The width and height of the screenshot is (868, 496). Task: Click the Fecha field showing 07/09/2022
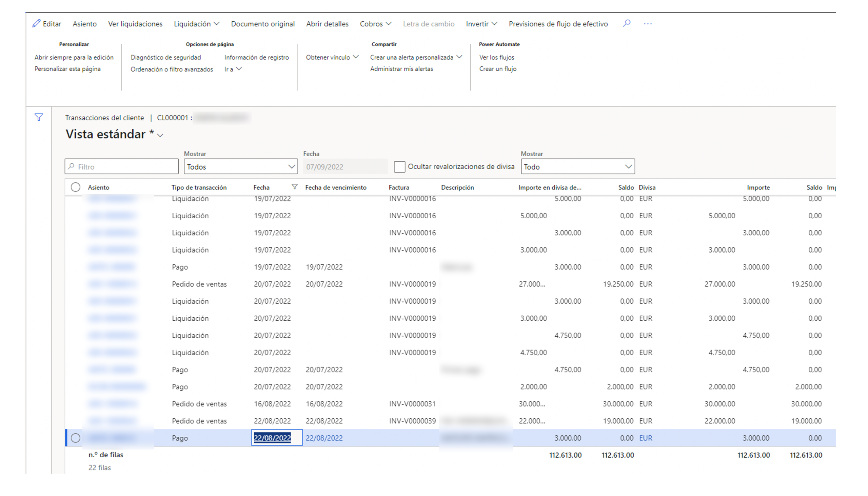click(345, 166)
